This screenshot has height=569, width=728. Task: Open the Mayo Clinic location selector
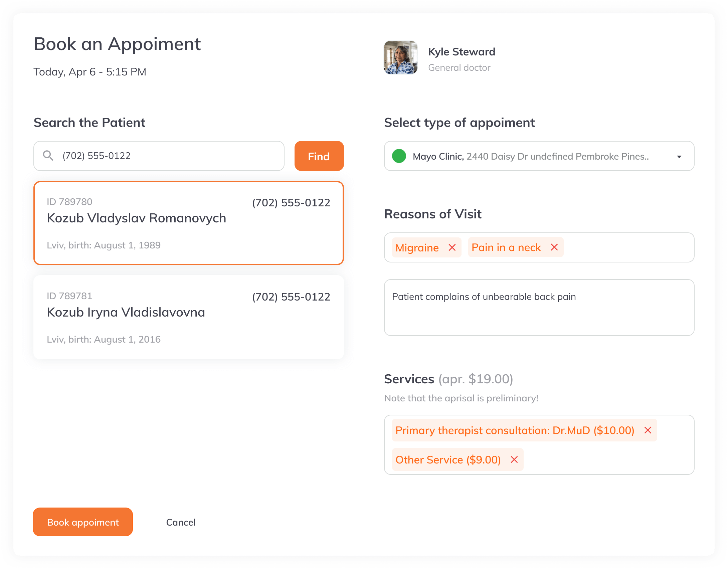539,156
